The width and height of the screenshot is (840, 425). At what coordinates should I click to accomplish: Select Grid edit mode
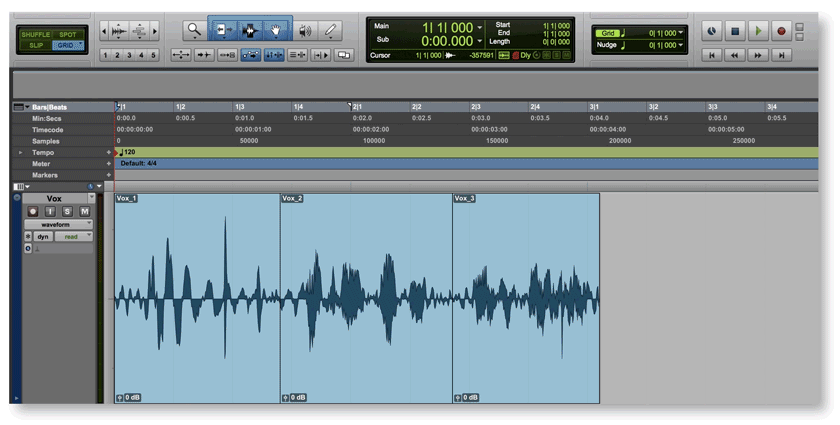68,45
